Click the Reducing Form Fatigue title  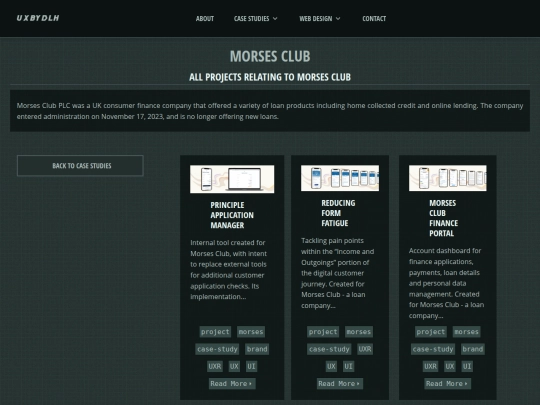(338, 213)
